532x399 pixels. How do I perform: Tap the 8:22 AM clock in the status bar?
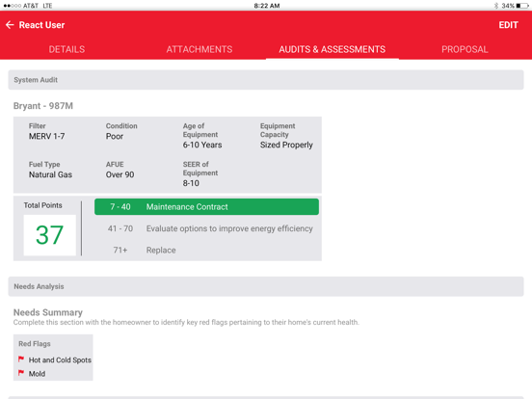pyautogui.click(x=267, y=6)
